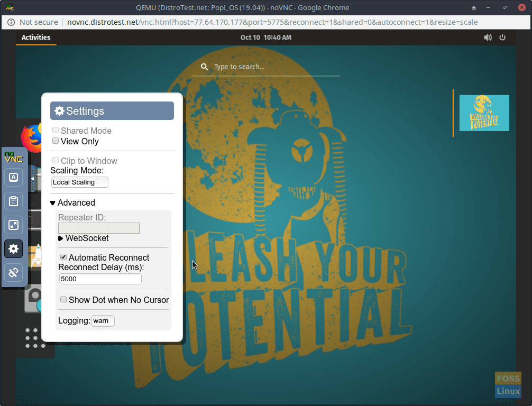Open the power menu icon

pyautogui.click(x=502, y=38)
